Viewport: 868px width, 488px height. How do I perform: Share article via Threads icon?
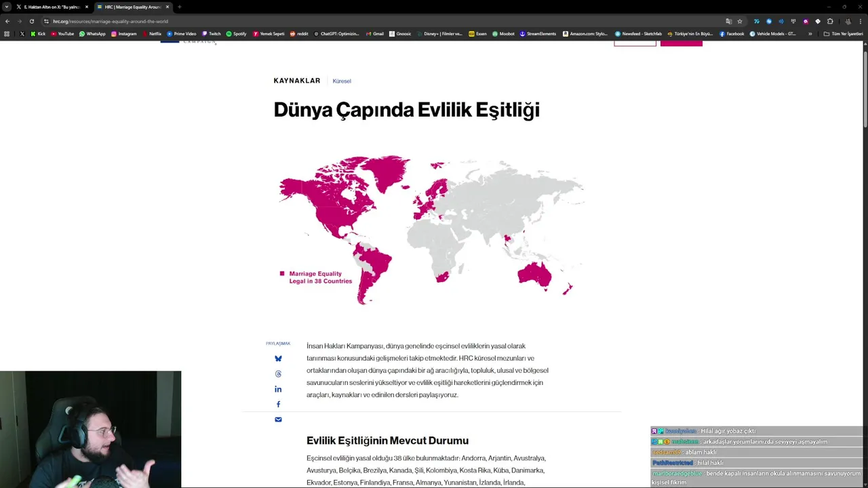[278, 374]
